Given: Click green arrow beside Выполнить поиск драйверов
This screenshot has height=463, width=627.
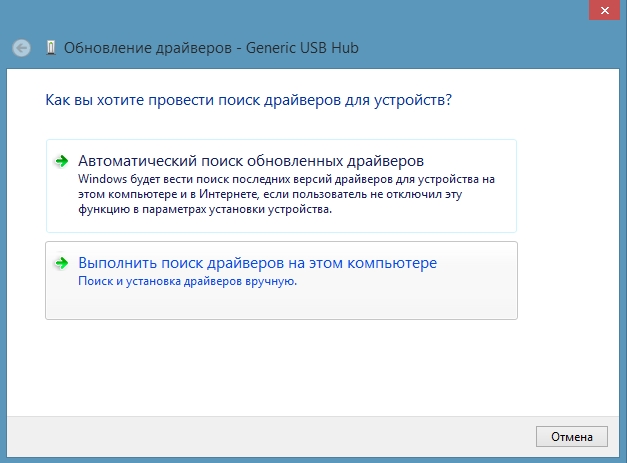Looking at the screenshot, I should click(x=61, y=264).
